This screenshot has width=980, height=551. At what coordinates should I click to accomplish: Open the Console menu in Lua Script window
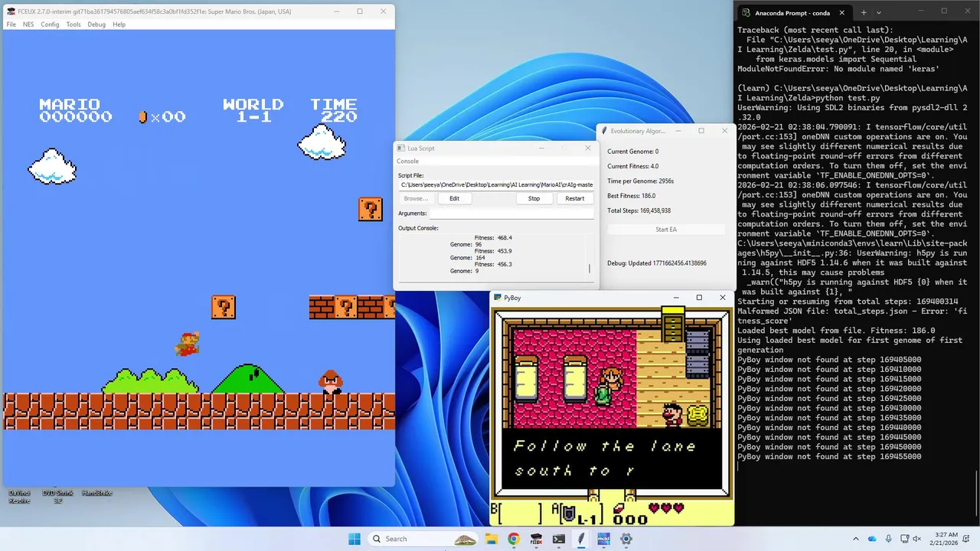[407, 161]
